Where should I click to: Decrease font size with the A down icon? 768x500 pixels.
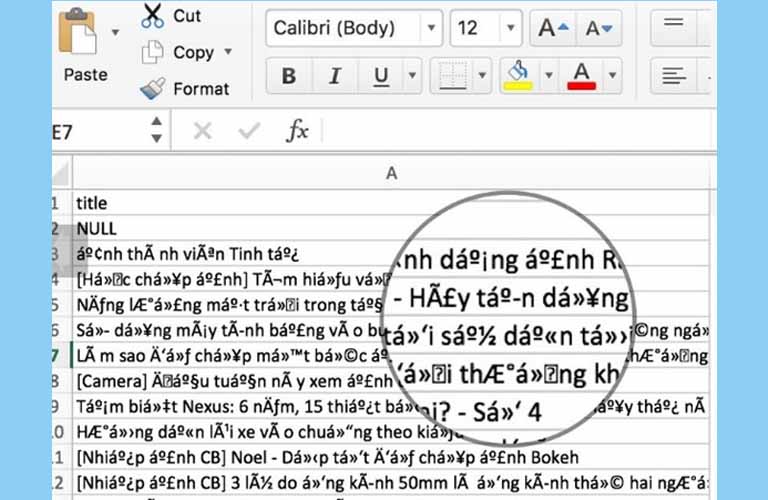point(600,28)
